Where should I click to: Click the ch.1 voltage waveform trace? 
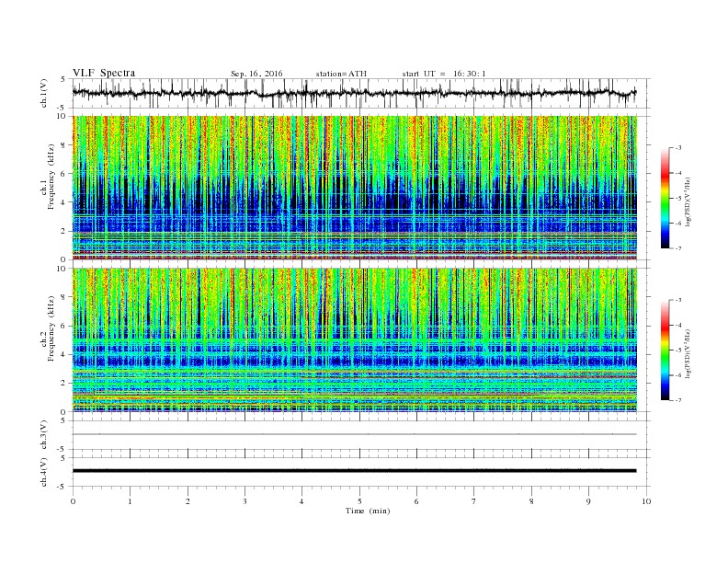[x=354, y=93]
